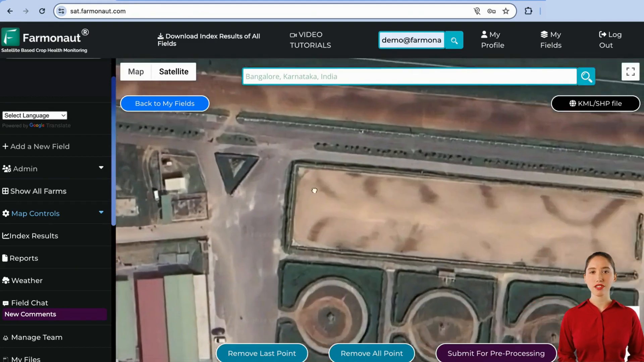The width and height of the screenshot is (644, 362).
Task: Open VIDEO TUTORIALS
Action: (310, 40)
